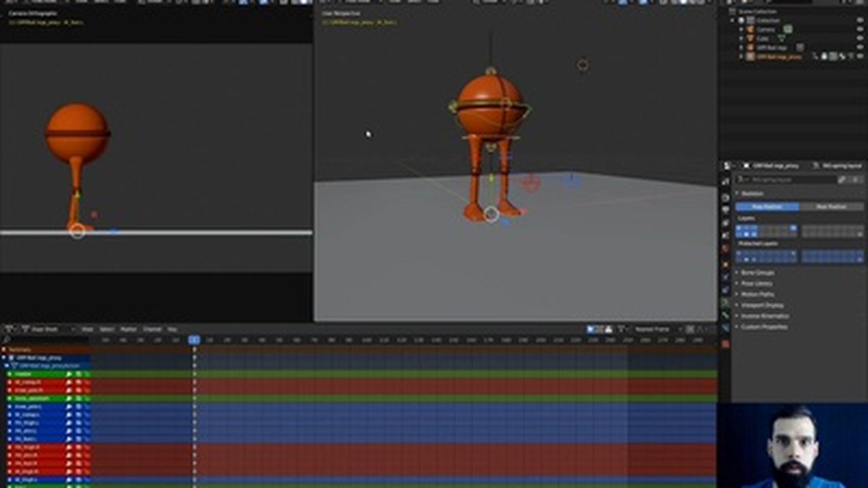Open the Channel menu in Dope Sheet
The image size is (868, 488).
[152, 329]
